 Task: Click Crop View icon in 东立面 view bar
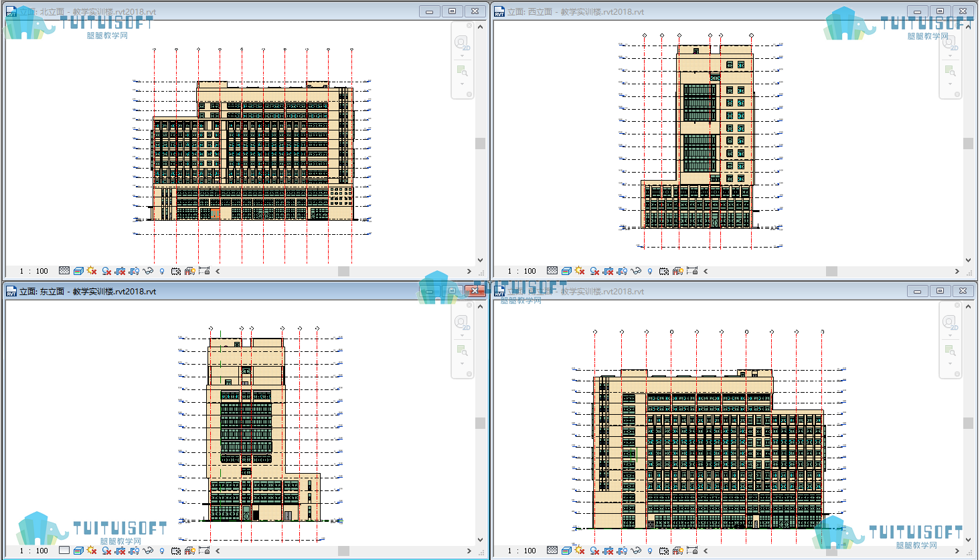[x=120, y=551]
